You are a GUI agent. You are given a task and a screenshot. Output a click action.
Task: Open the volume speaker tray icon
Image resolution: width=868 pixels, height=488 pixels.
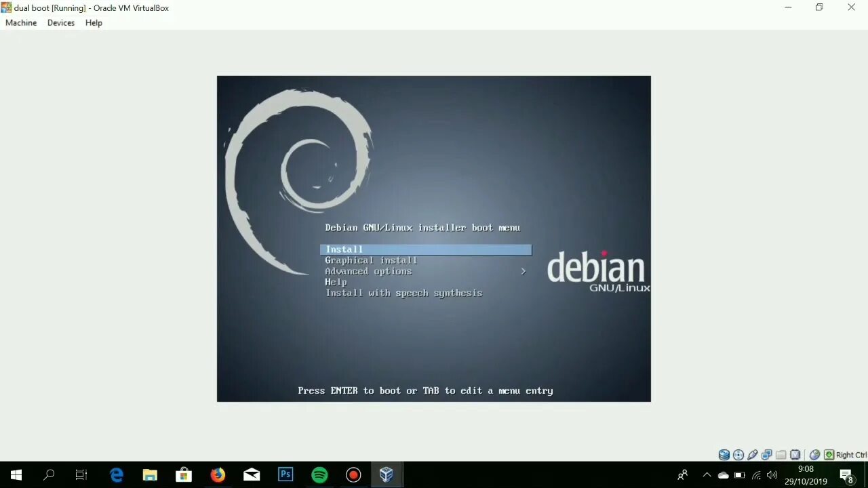[772, 474]
